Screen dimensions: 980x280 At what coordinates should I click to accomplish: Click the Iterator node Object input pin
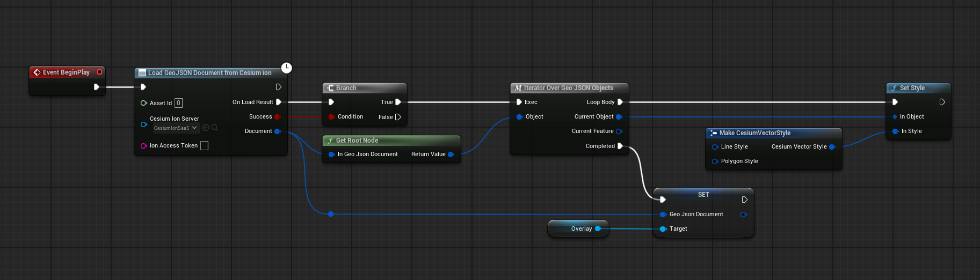(x=519, y=116)
